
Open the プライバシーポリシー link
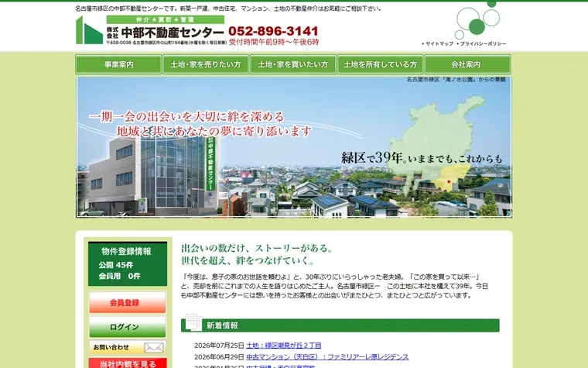481,44
